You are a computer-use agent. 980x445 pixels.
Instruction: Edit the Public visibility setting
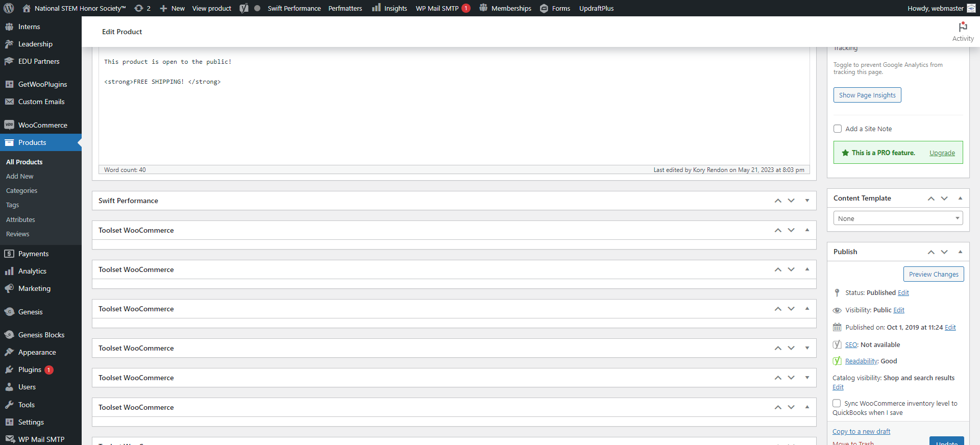tap(898, 310)
